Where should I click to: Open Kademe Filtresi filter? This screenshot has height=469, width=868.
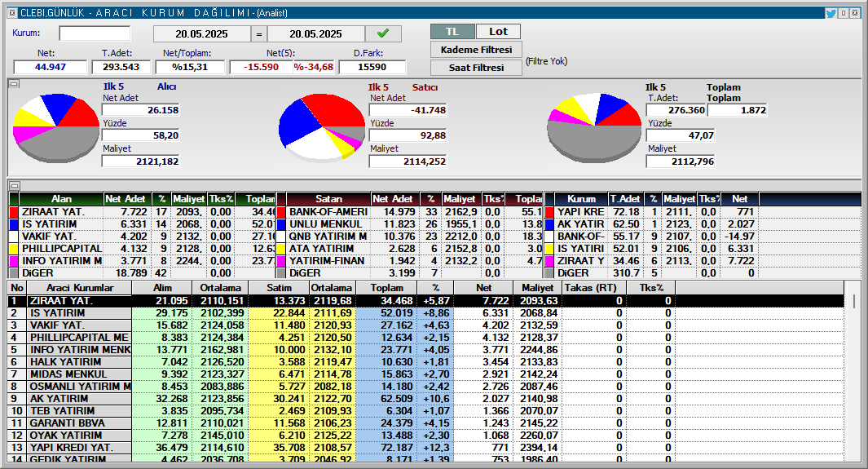[x=476, y=50]
